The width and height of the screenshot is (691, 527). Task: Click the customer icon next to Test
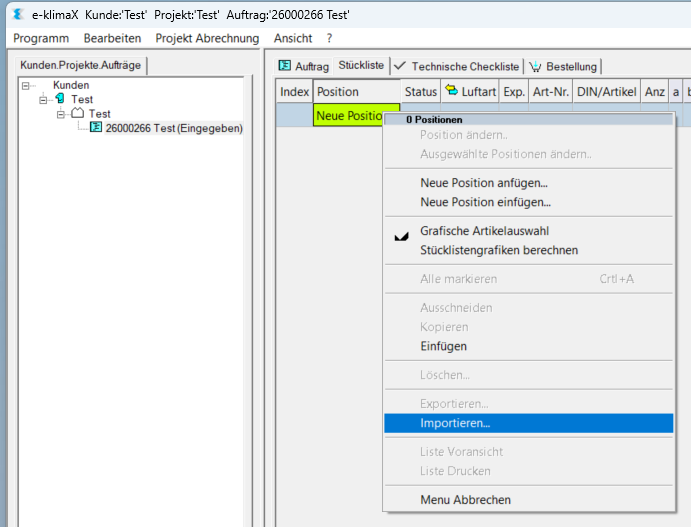[60, 98]
